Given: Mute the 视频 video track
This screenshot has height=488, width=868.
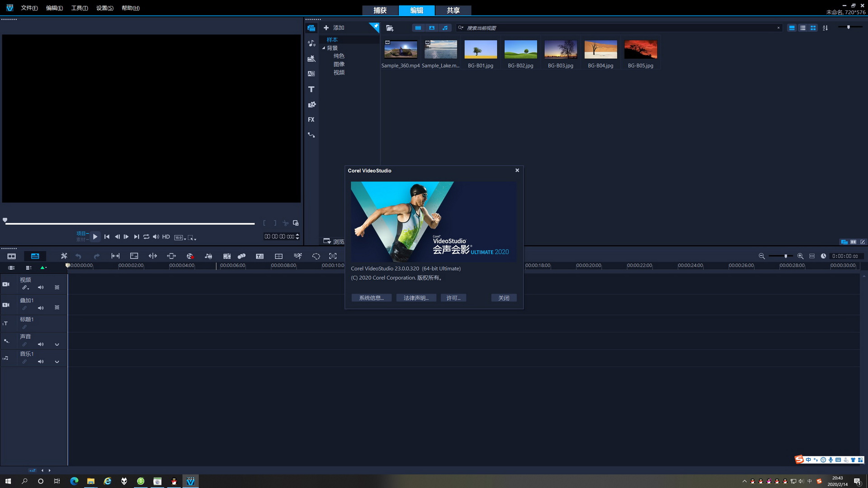Looking at the screenshot, I should (x=41, y=287).
